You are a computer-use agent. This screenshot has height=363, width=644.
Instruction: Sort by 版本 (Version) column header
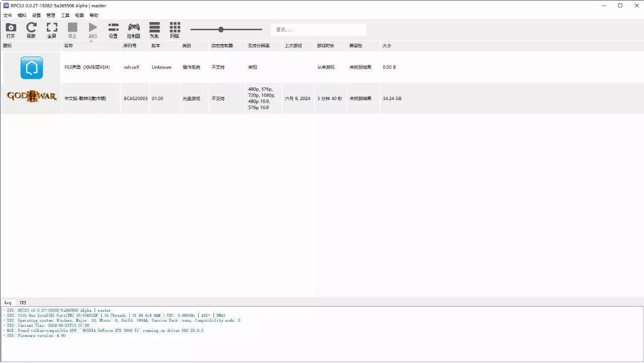pyautogui.click(x=164, y=46)
